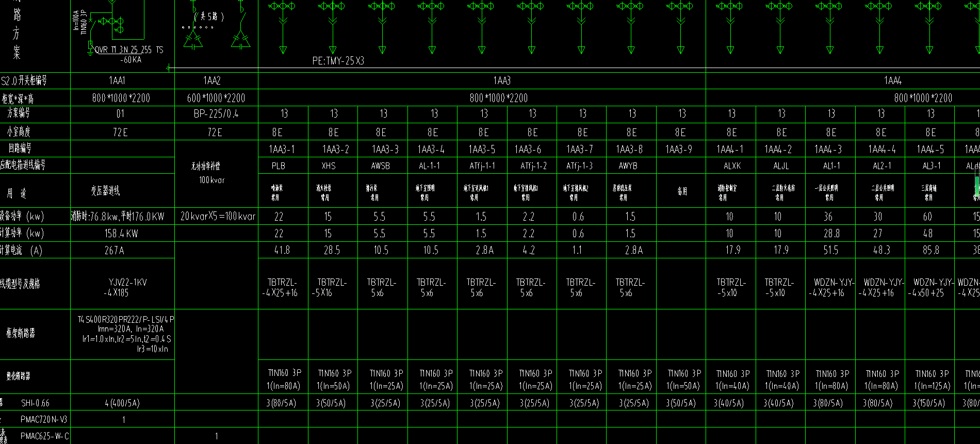The height and width of the screenshot is (444, 980).
Task: Click the 框架断路器 row header
Action: [x=21, y=333]
